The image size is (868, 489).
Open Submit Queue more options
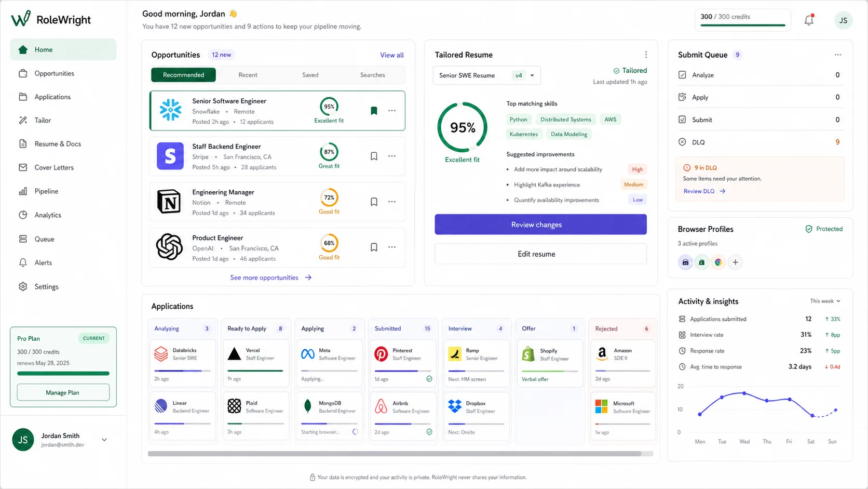[837, 55]
